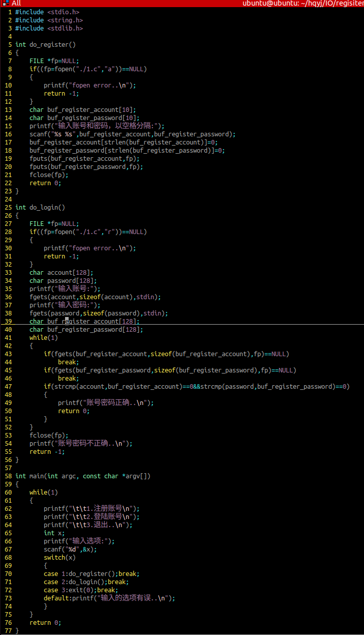Click the 'int do_login()' function declaration
Screen dimensions: 364x635
(40, 208)
